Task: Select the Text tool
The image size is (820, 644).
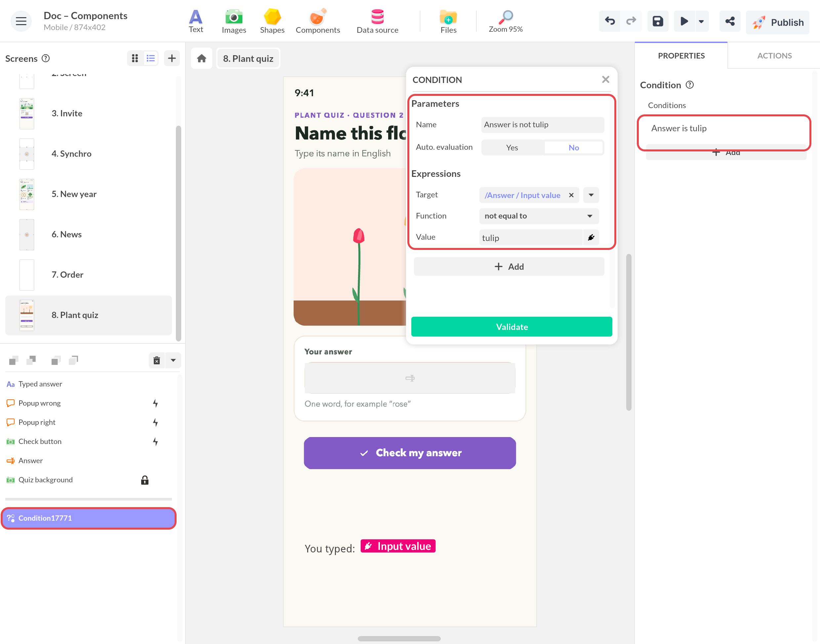Action: click(x=196, y=21)
